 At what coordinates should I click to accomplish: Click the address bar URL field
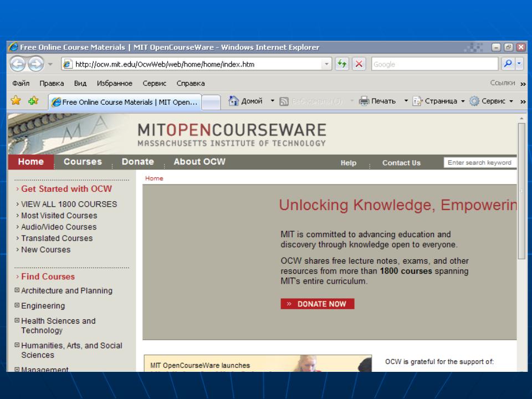tap(193, 64)
